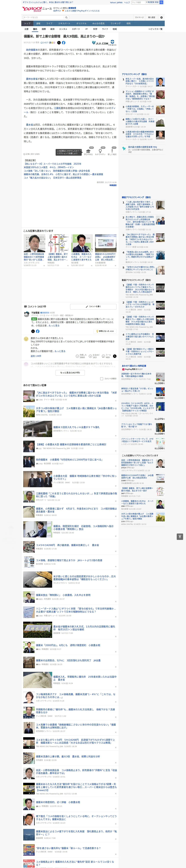Open article 「JAに放出すべきでなかった」備蓄米
186x868 pixels.
click(76, 394)
